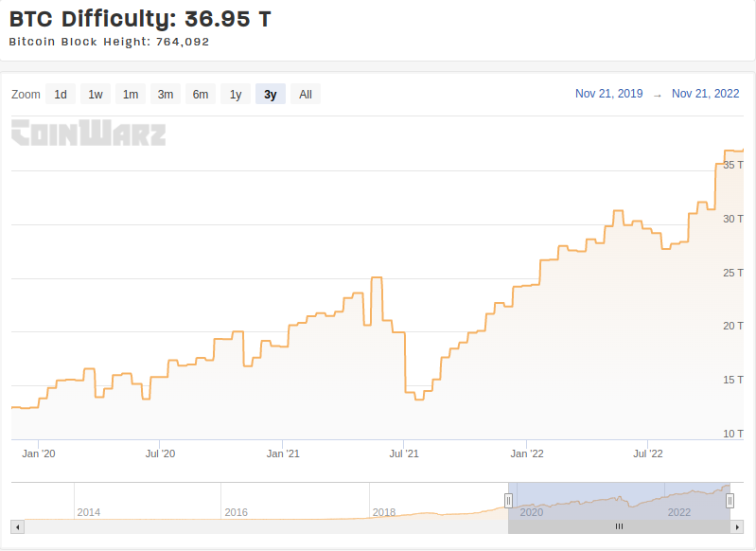Viewport: 756px width, 551px height.
Task: Show All historical data
Action: [306, 94]
